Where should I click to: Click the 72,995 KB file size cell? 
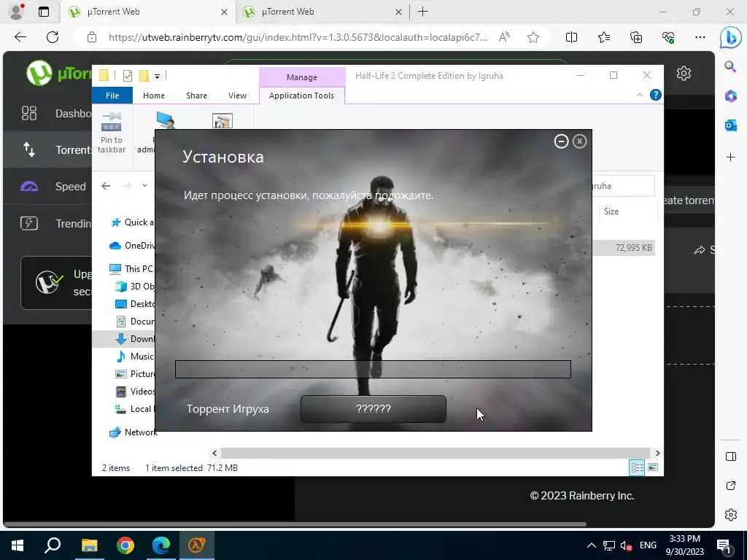click(x=634, y=248)
